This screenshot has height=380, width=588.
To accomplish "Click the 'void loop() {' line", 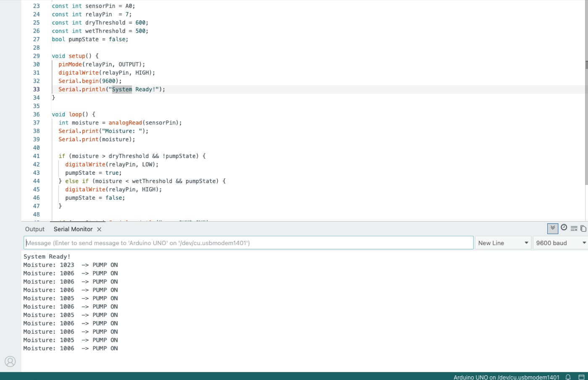I will tap(73, 114).
